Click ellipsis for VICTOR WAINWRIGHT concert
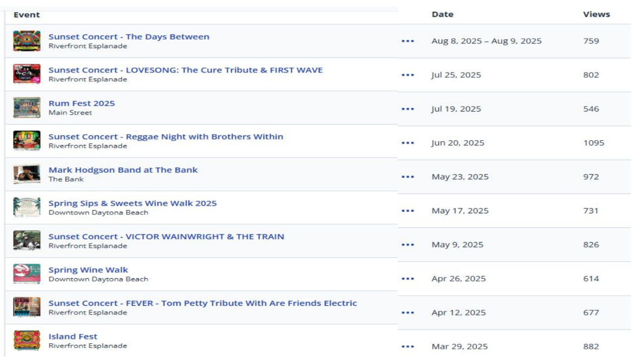The height and width of the screenshot is (360, 644). (x=408, y=245)
